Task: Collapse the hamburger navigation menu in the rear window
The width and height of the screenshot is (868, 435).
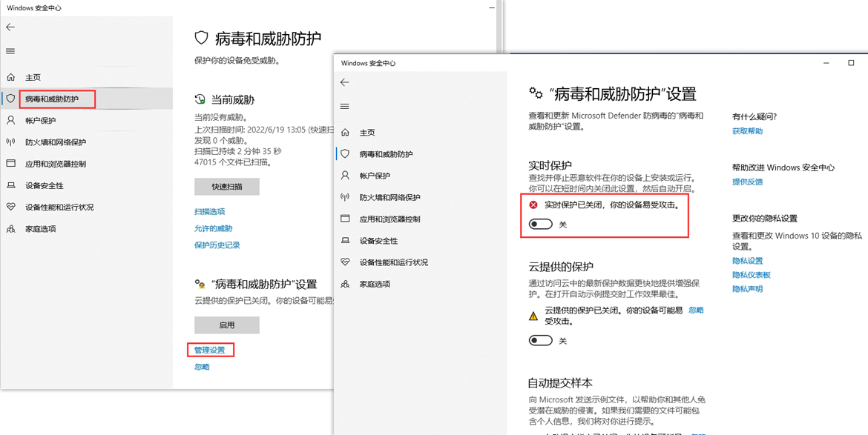Action: [x=10, y=51]
